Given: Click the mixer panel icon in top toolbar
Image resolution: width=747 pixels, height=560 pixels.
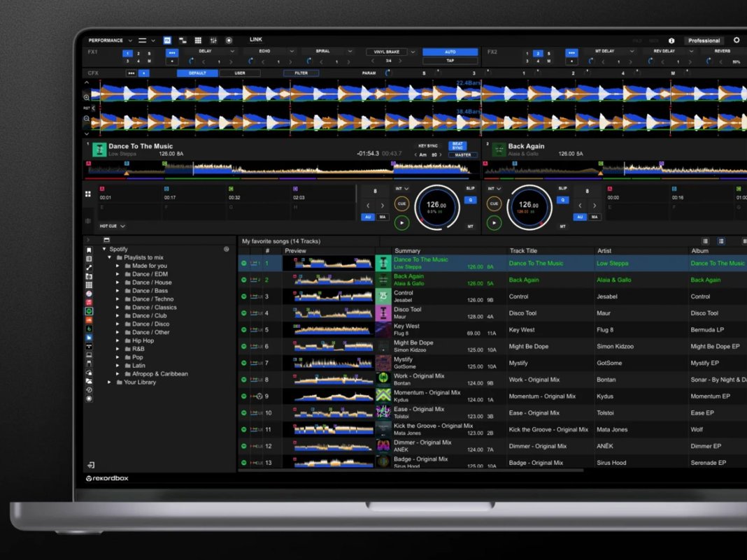Looking at the screenshot, I should 213,41.
